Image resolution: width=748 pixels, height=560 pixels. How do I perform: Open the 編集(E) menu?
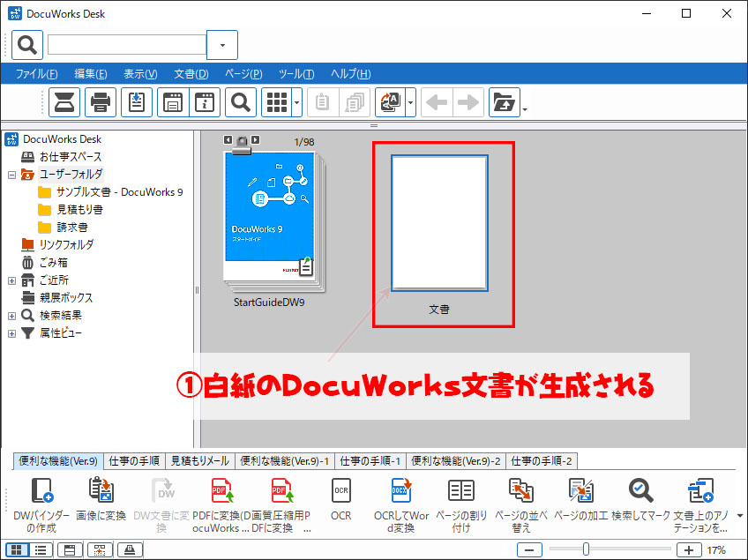91,74
